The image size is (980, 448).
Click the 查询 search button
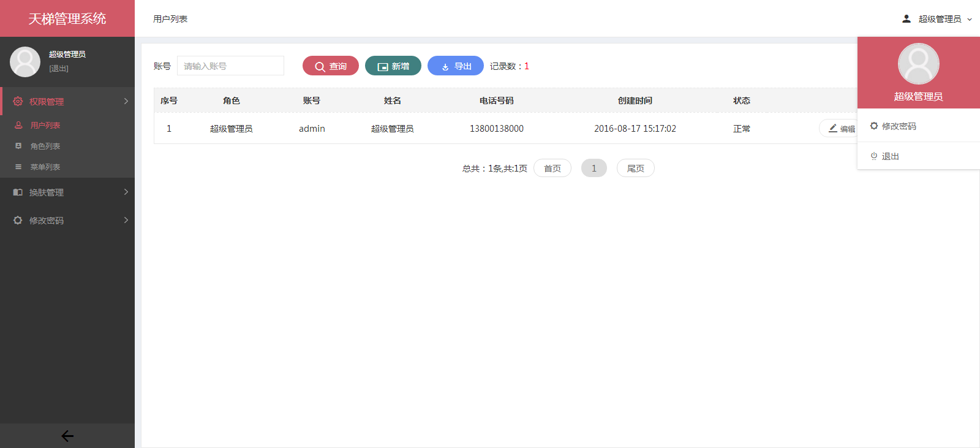[331, 66]
